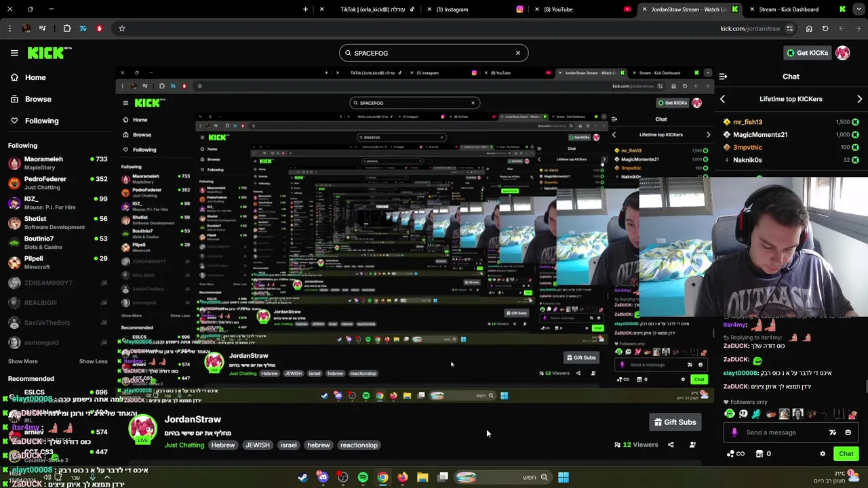Click the israel tag
The width and height of the screenshot is (868, 488).
pos(288,445)
